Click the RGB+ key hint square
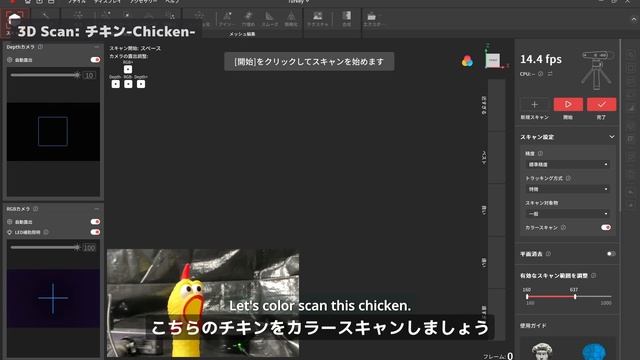This screenshot has height=360, width=640. click(x=128, y=69)
